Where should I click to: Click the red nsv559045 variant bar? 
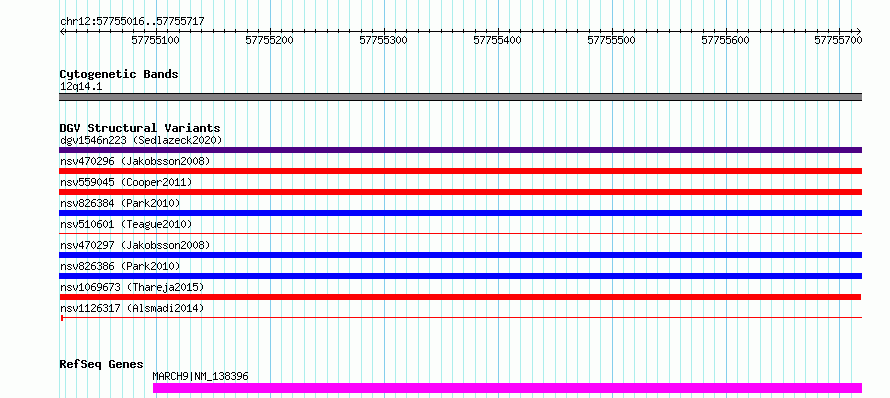[x=460, y=192]
